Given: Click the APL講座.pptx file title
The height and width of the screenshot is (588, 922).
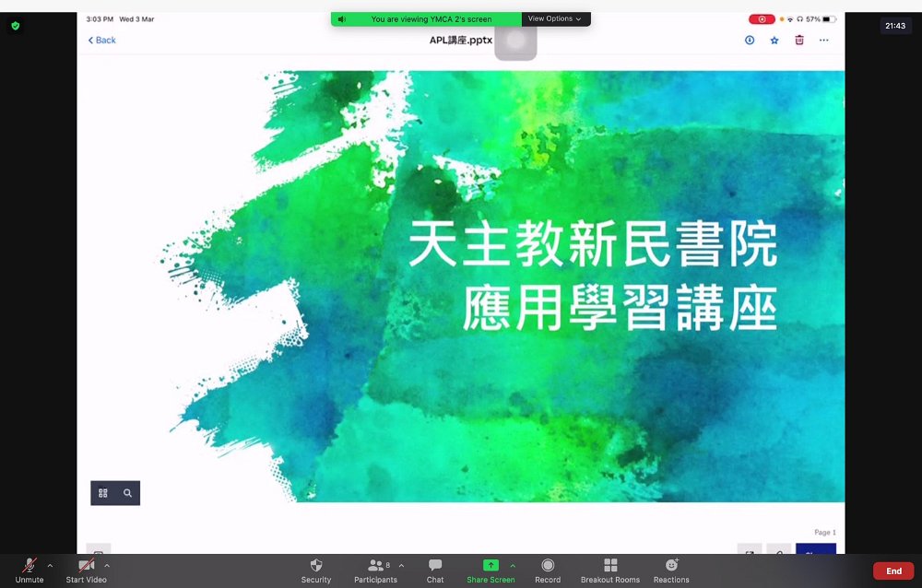Looking at the screenshot, I should click(x=461, y=40).
